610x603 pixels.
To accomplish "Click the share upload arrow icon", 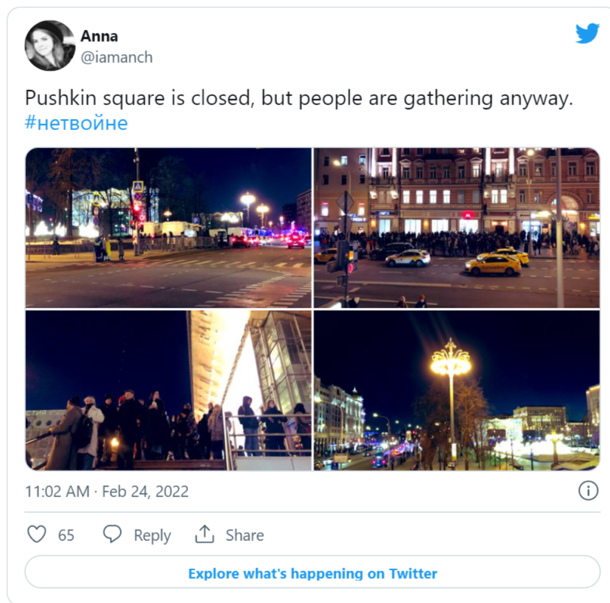I will [x=205, y=534].
